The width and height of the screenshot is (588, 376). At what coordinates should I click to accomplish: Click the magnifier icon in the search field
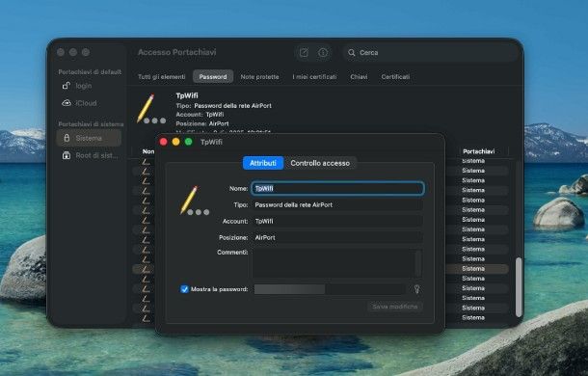pyautogui.click(x=352, y=53)
